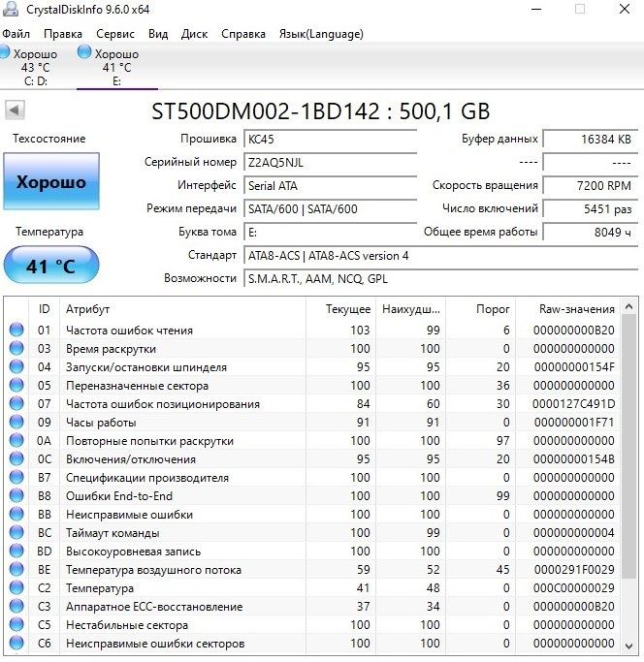The height and width of the screenshot is (662, 644).
Task: Select the C: D: disk tab at 43 °C
Action: click(x=34, y=67)
